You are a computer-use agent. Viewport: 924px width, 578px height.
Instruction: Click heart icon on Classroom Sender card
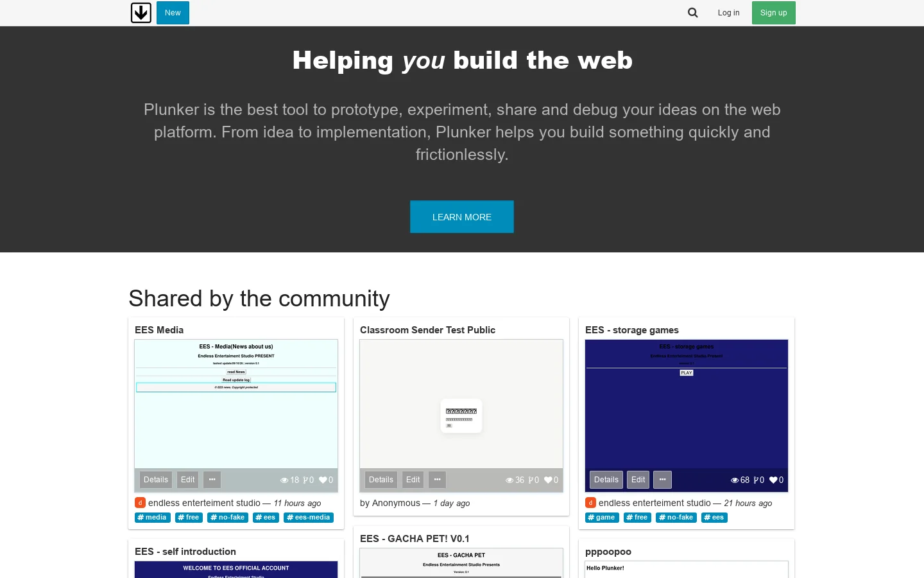(548, 480)
